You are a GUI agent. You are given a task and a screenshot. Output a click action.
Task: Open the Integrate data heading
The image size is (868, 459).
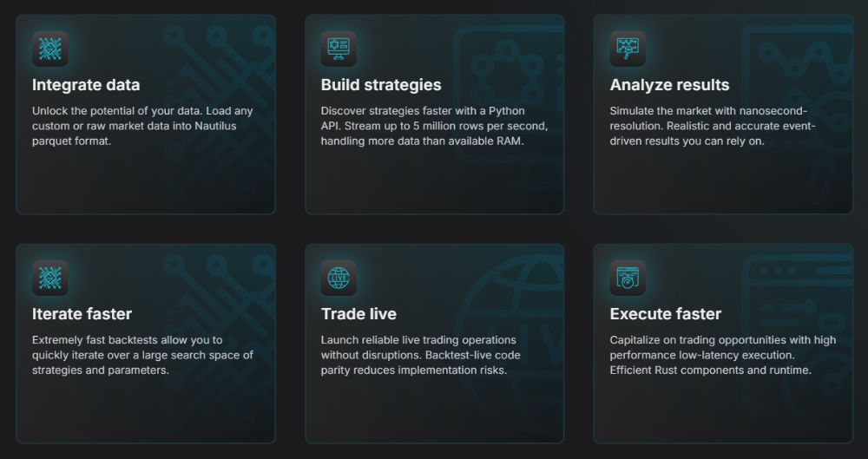pyautogui.click(x=86, y=85)
